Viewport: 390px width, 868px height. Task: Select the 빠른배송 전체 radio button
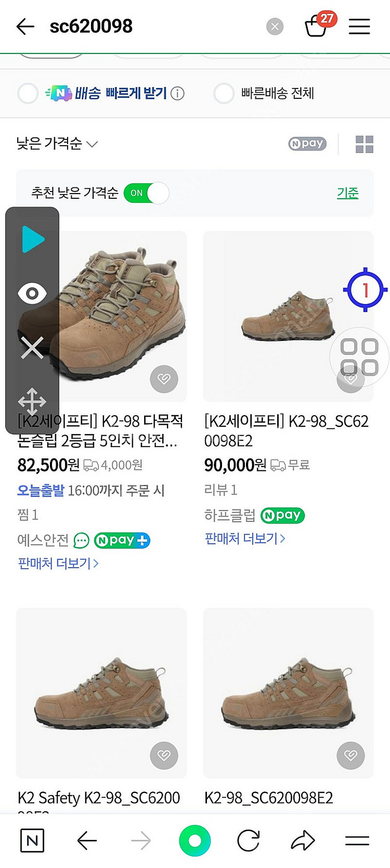coord(224,94)
